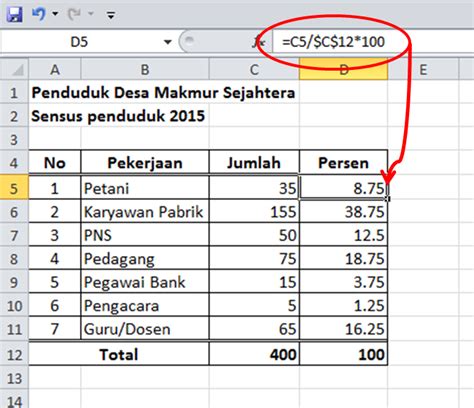Click Persen value 1.25
This screenshot has width=474, height=408.
(x=343, y=306)
